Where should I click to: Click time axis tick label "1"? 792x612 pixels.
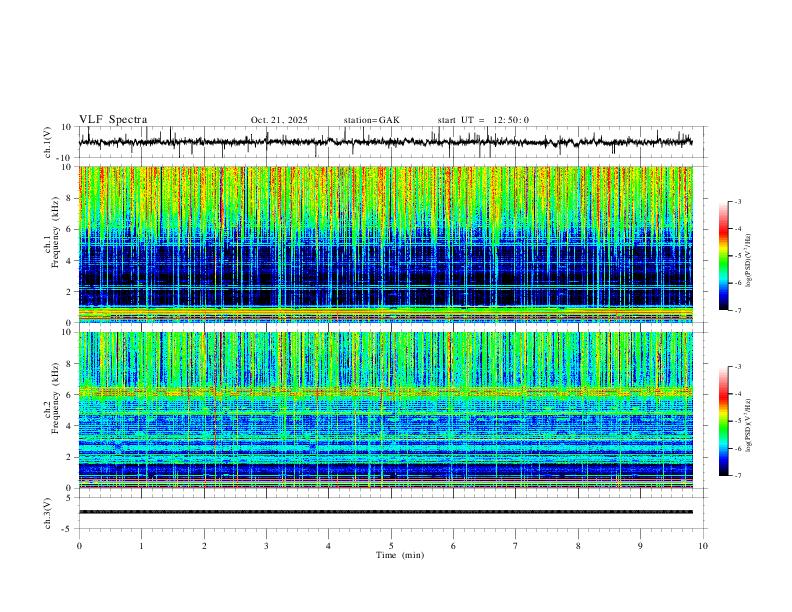coord(141,546)
